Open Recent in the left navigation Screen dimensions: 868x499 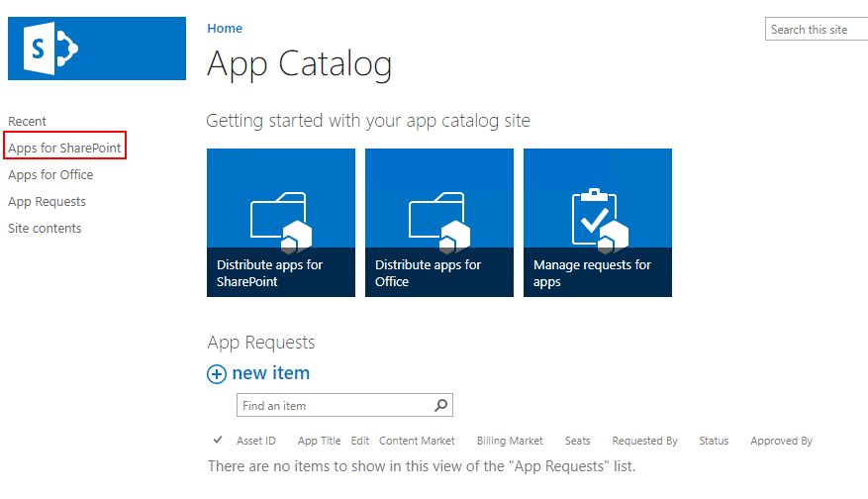pyautogui.click(x=28, y=122)
